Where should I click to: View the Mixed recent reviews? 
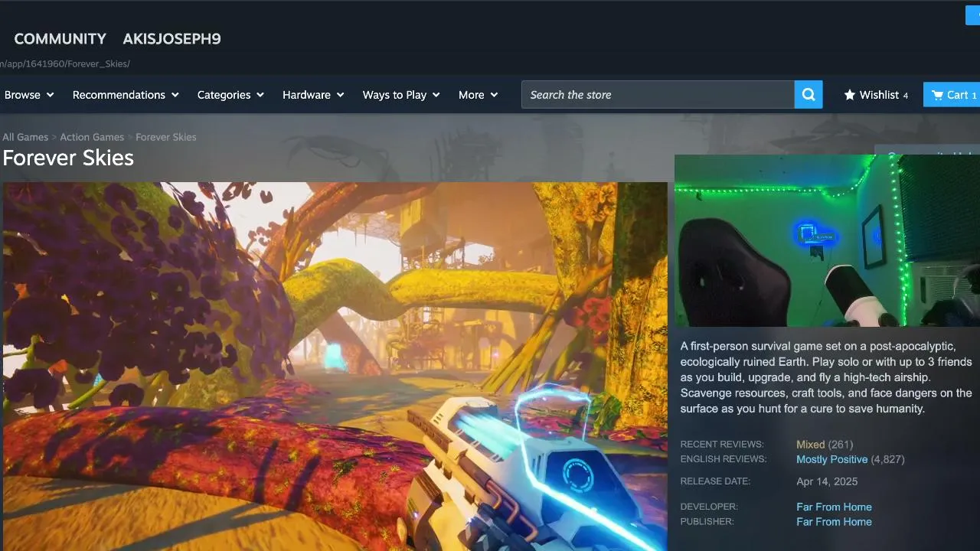pyautogui.click(x=810, y=445)
